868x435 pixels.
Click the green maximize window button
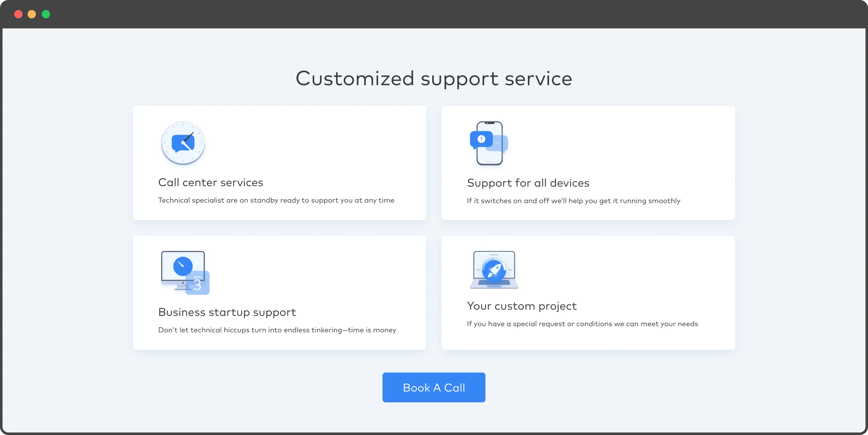46,14
